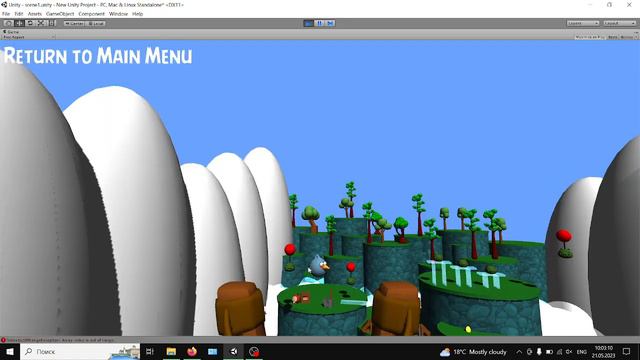This screenshot has width=640, height=360.
Task: Select the Scale transform tool
Action: [x=41, y=23]
